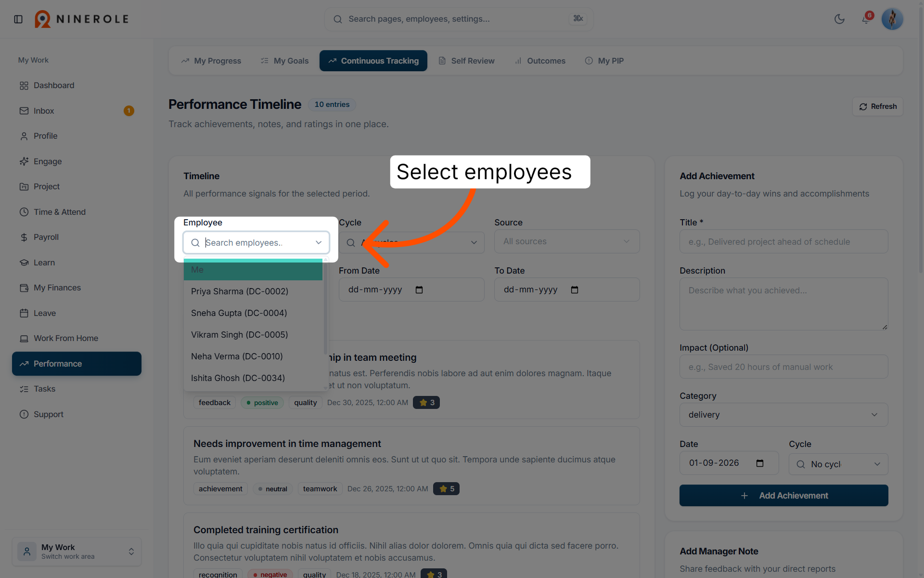Open Project in the sidebar

[77, 186]
